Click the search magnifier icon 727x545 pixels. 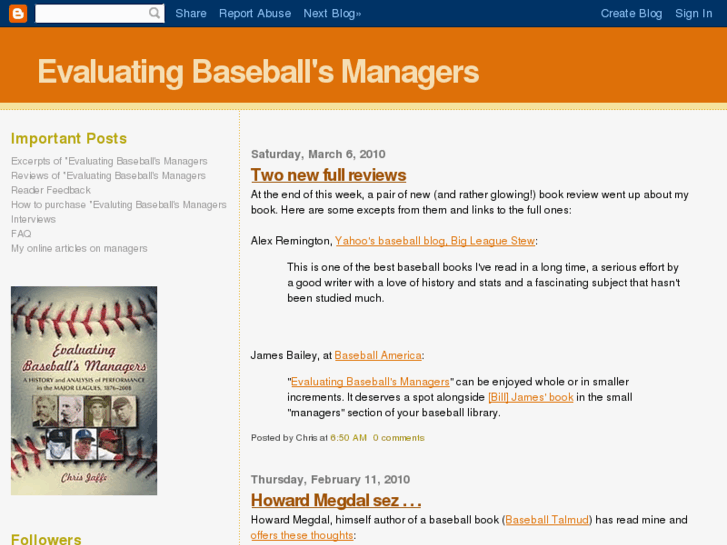coord(154,13)
